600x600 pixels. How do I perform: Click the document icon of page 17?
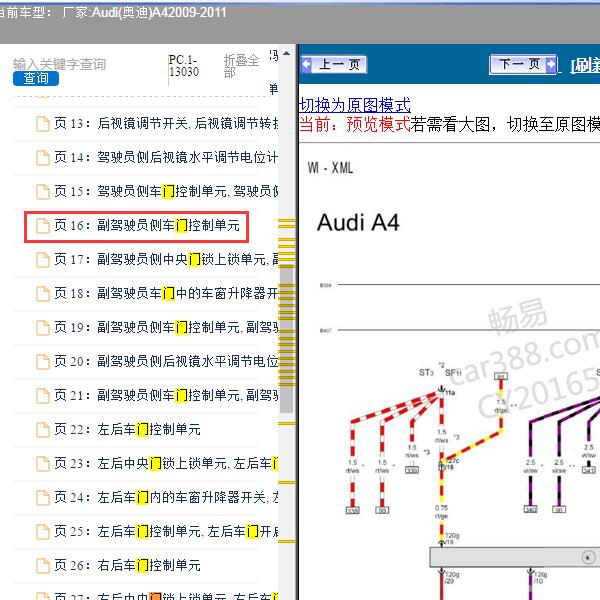click(x=43, y=259)
